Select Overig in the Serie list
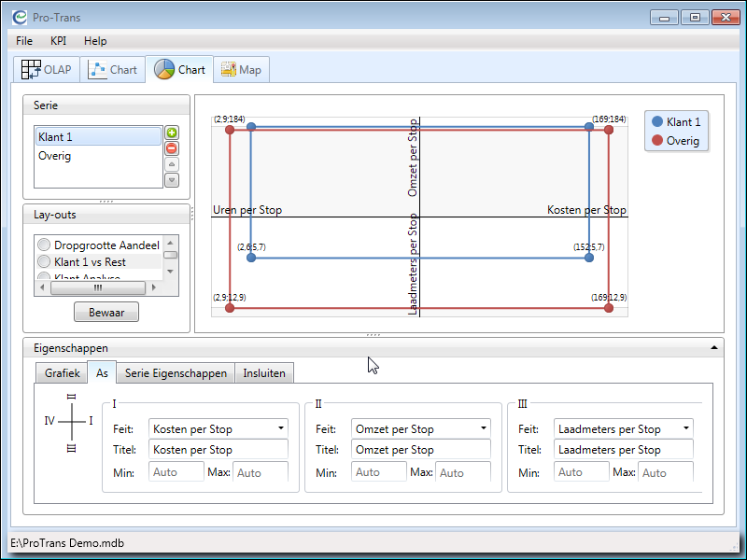Screen dimensions: 747x560 (x=55, y=156)
